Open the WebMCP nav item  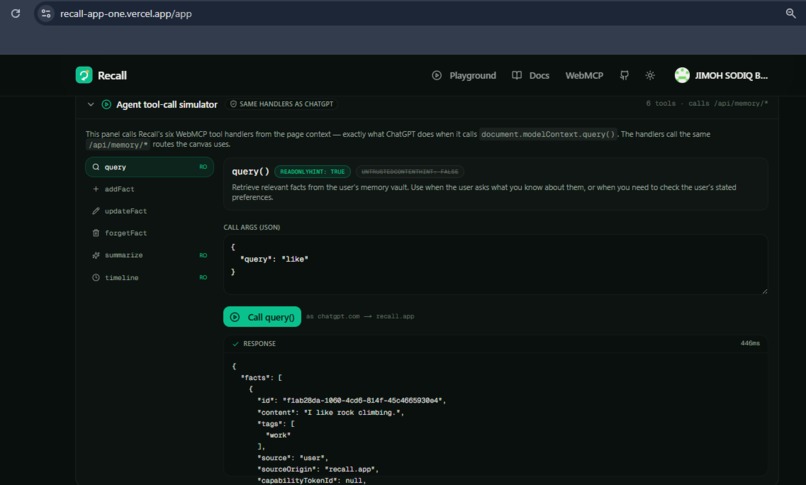click(x=584, y=76)
